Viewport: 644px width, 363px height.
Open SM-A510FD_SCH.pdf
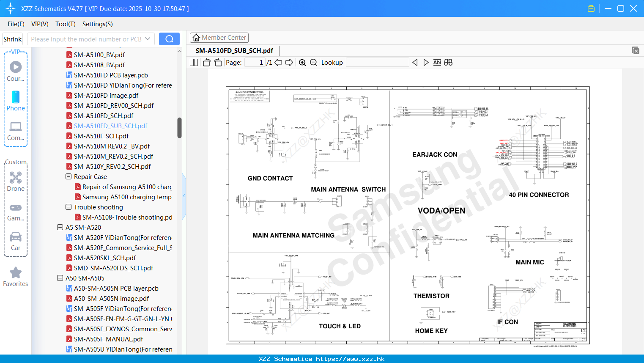pyautogui.click(x=100, y=115)
